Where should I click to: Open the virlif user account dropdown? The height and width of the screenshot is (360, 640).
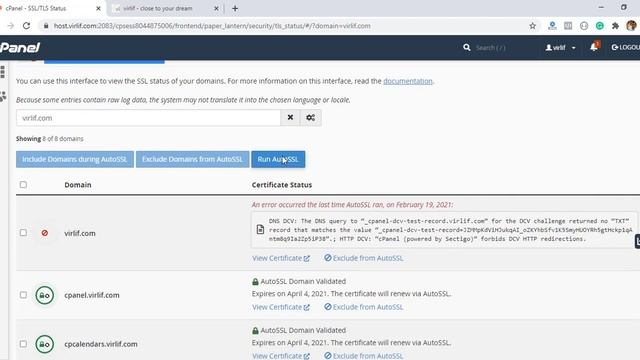click(x=560, y=48)
